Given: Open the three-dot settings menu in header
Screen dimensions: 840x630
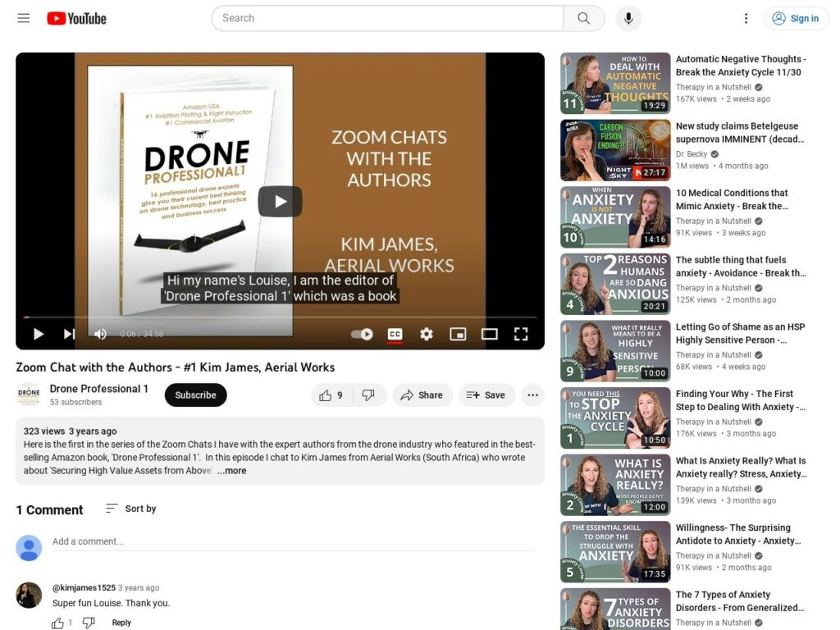Looking at the screenshot, I should point(746,18).
